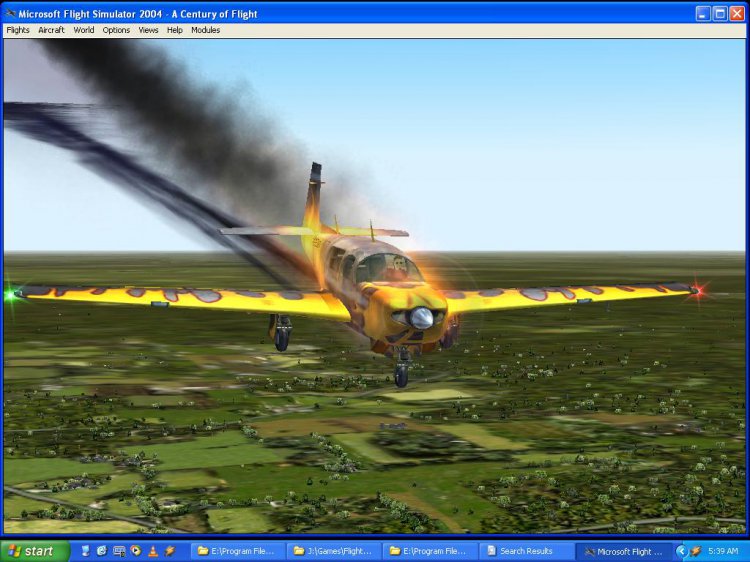The width and height of the screenshot is (750, 562).
Task: Open the World menu
Action: 84,30
